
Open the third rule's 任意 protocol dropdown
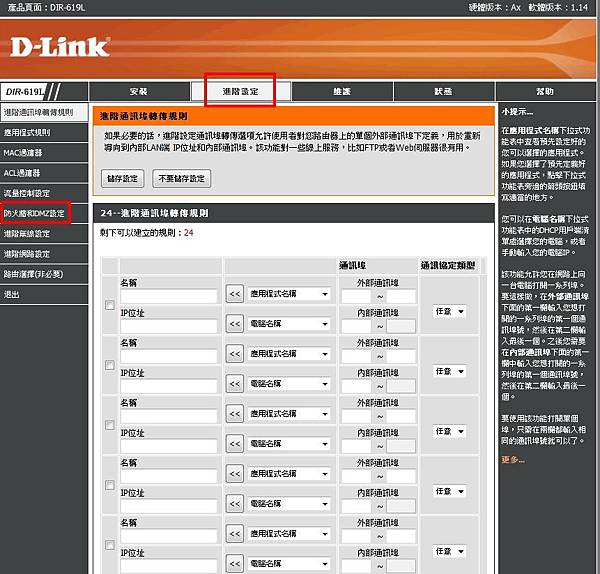tap(450, 432)
